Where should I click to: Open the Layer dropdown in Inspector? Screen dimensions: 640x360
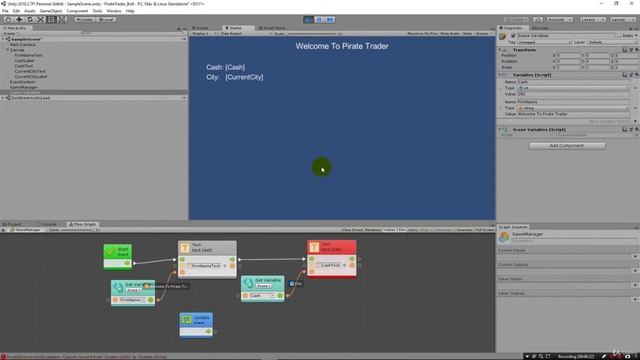pos(612,42)
